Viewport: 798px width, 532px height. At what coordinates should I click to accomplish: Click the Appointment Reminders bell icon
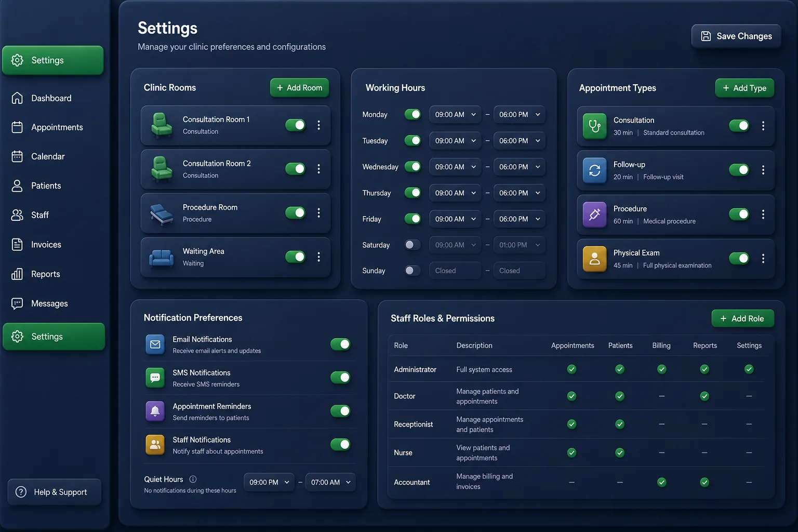(x=155, y=411)
